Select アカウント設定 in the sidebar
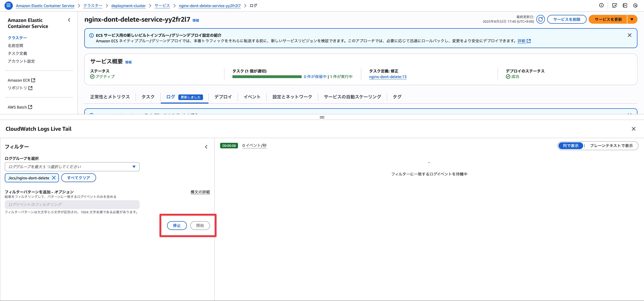The height and width of the screenshot is (301, 644). click(x=21, y=61)
